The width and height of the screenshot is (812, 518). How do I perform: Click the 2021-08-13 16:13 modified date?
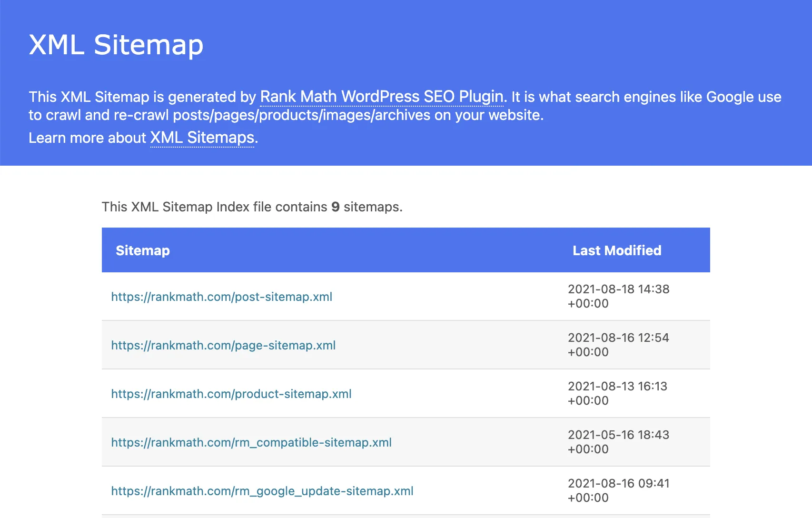tap(618, 393)
